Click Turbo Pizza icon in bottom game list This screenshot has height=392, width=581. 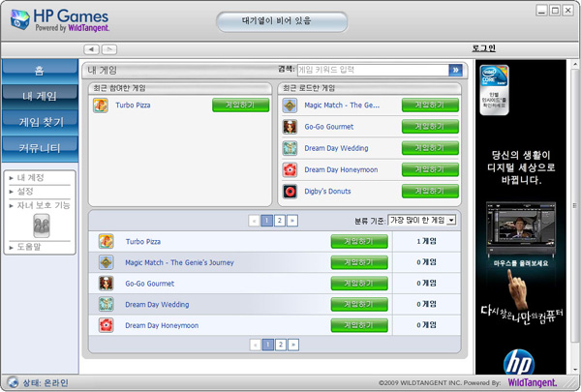(107, 241)
